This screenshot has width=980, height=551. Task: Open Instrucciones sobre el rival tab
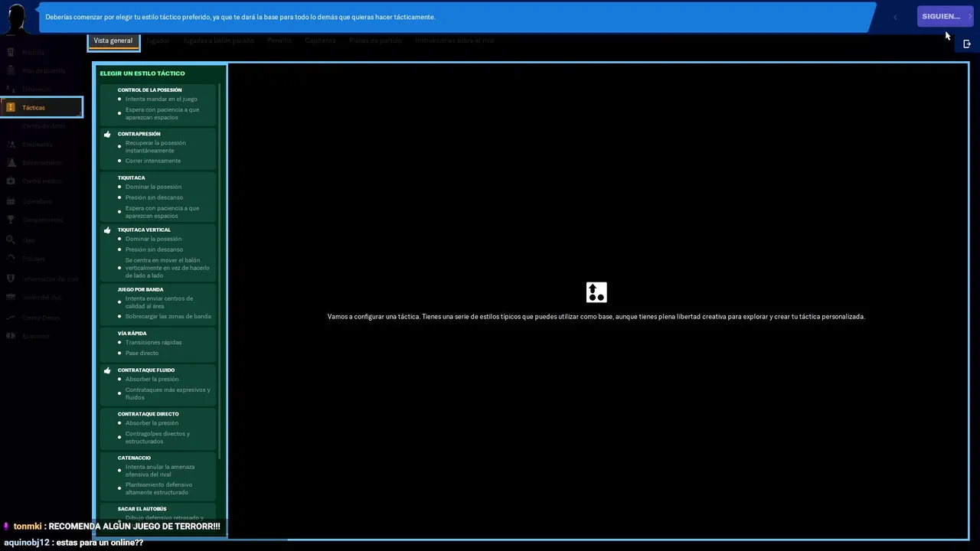pyautogui.click(x=455, y=41)
